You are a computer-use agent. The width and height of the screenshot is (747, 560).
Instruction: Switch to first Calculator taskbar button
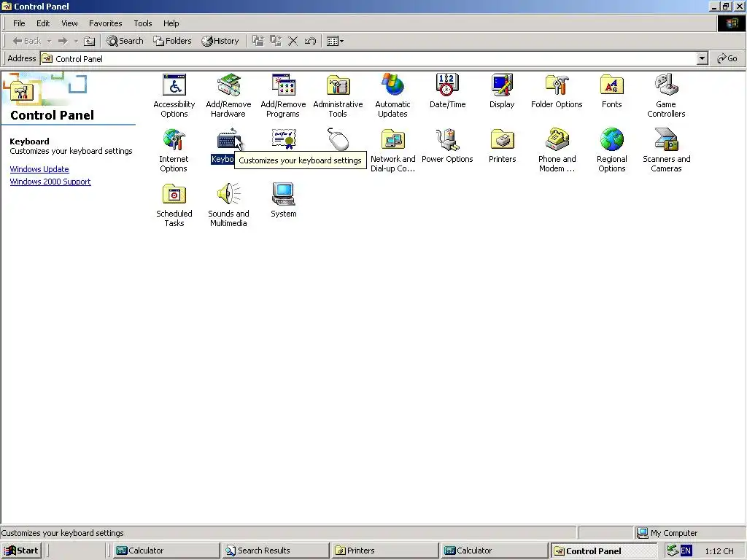(166, 551)
